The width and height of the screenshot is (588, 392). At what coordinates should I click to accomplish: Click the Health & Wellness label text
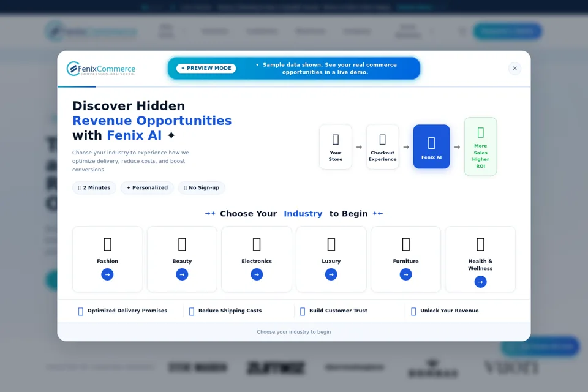pos(480,265)
